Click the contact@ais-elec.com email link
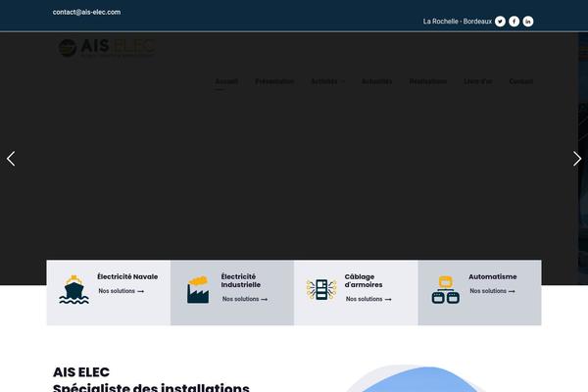This screenshot has width=588, height=392. (x=86, y=12)
